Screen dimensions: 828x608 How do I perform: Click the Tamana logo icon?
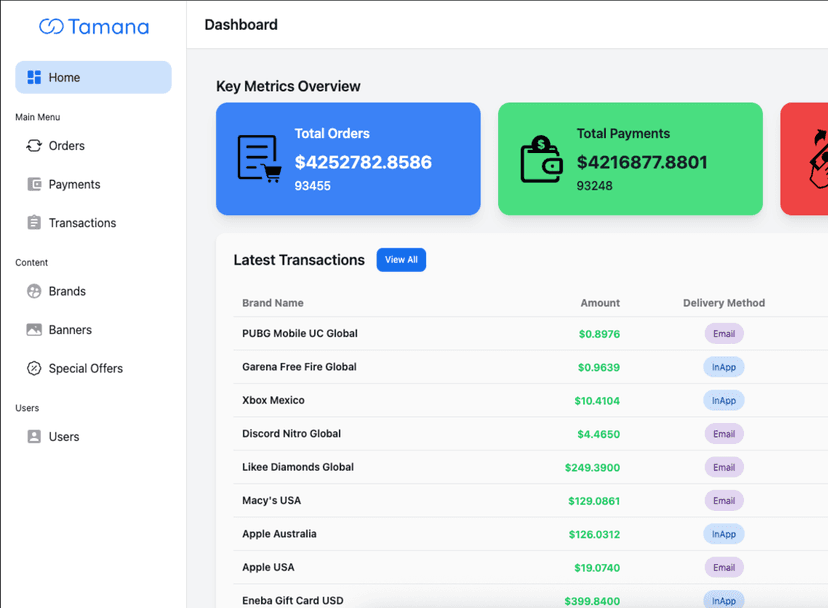point(51,27)
